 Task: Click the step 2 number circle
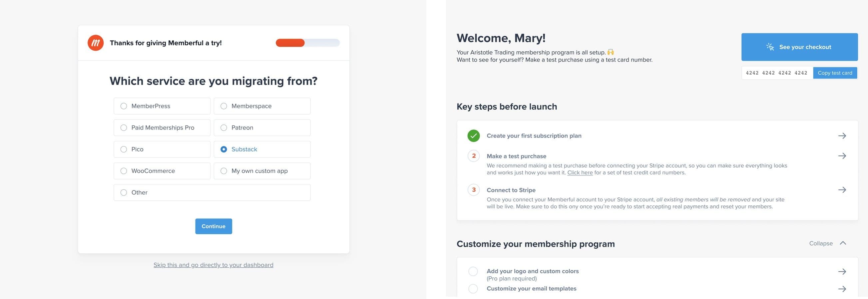473,156
